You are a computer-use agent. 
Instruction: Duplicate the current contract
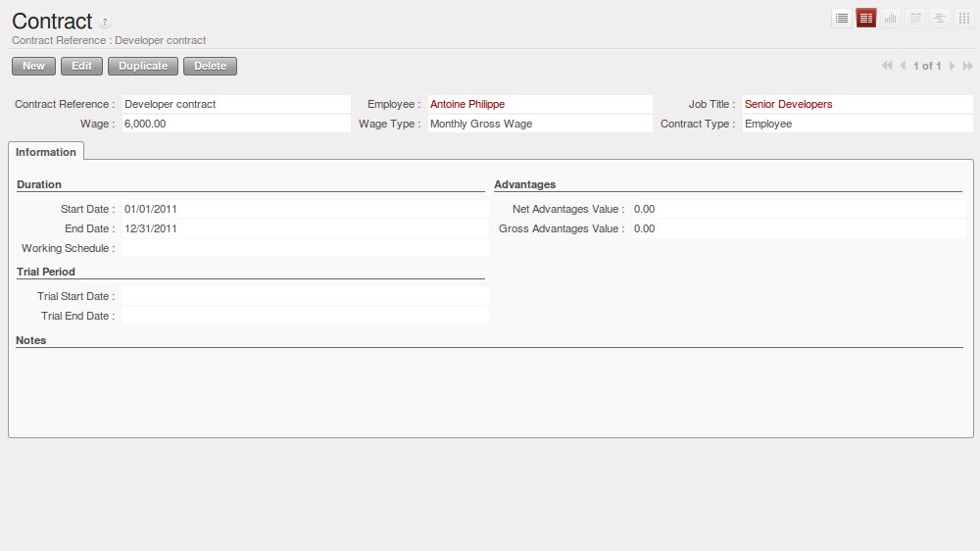point(143,66)
